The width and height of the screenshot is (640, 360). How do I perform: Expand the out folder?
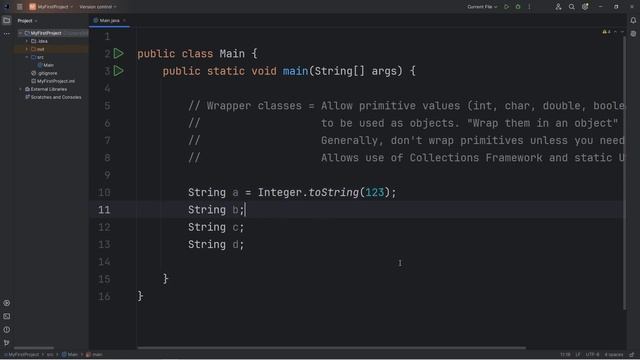tap(27, 49)
